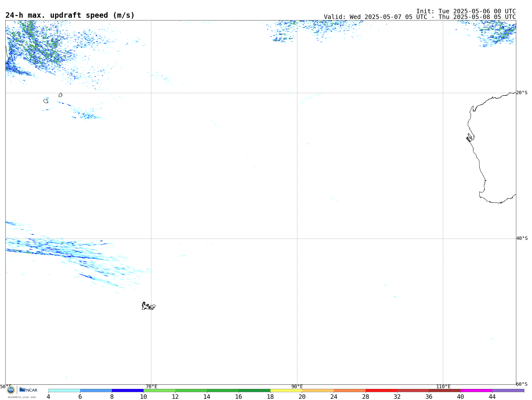This screenshot has height=400, width=532.
Task: Click the NSF logo icon
Action: [x=11, y=390]
